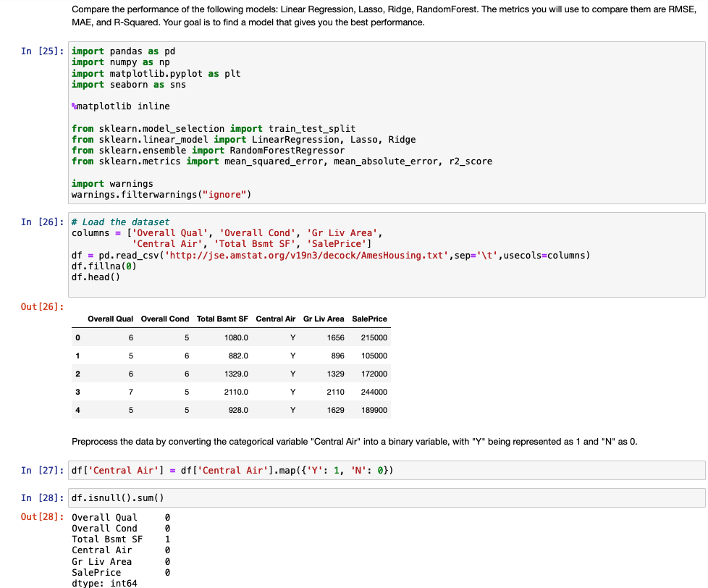Click the SalePrice value 189900
Viewport: 708px width, 588px height.
point(374,410)
